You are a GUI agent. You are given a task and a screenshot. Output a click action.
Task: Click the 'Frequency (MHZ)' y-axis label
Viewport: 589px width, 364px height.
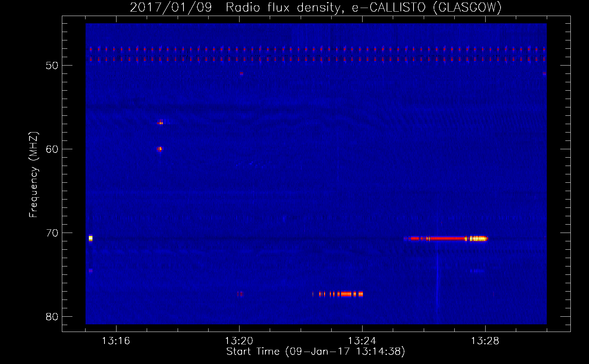(33, 175)
